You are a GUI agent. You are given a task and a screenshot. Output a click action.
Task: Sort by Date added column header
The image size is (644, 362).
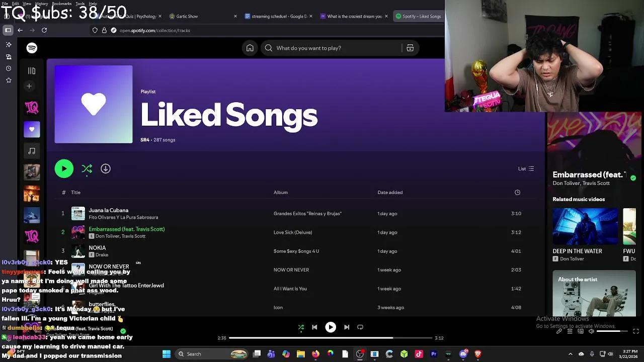[390, 192]
